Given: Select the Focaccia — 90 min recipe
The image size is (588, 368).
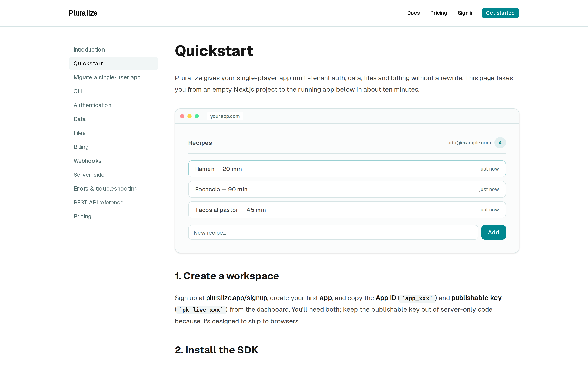Looking at the screenshot, I should (x=347, y=189).
